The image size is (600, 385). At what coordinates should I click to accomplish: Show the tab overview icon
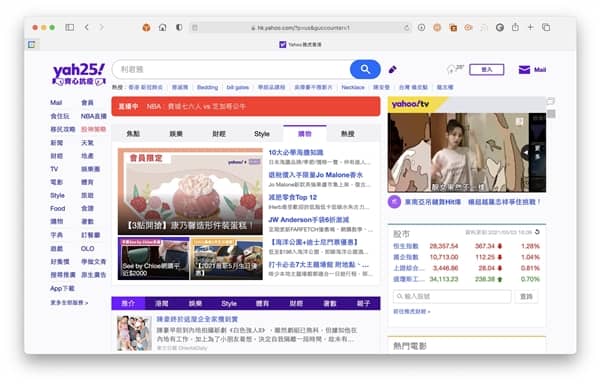tap(546, 27)
